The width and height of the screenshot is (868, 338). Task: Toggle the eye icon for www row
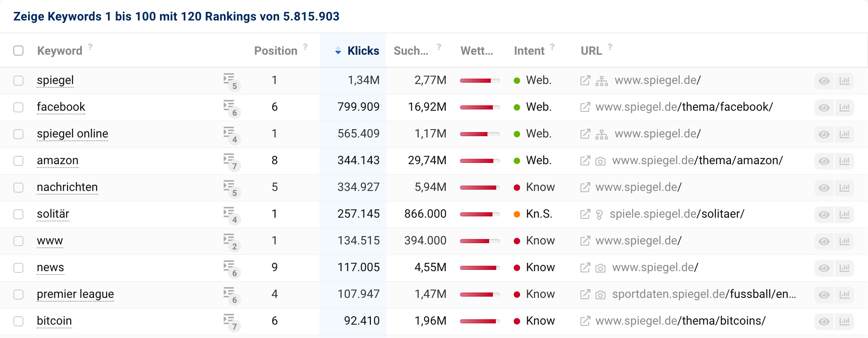click(824, 241)
